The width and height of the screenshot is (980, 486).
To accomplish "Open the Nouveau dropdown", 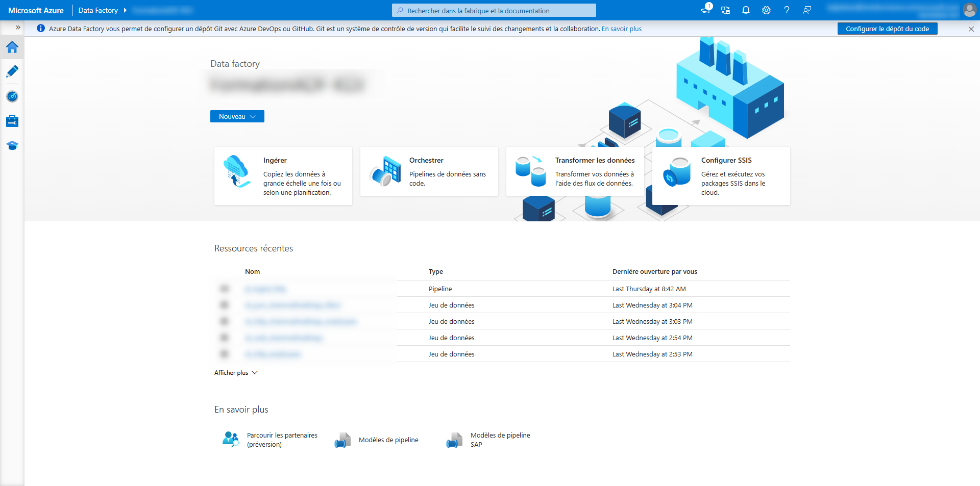I will [237, 116].
